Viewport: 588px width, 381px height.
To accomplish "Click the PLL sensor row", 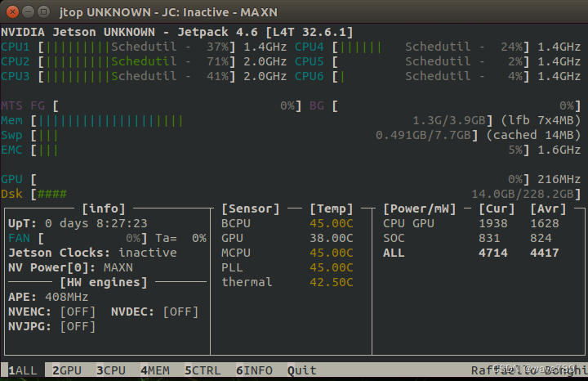I will coord(287,267).
